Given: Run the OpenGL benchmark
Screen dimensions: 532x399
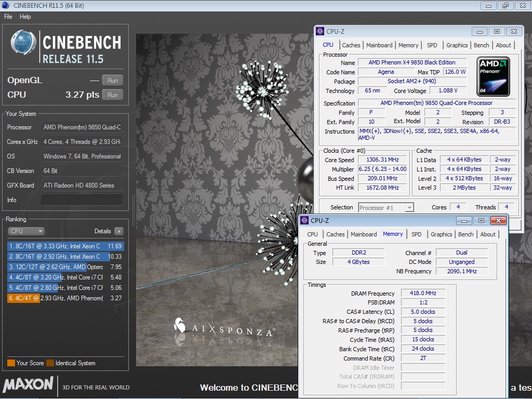Looking at the screenshot, I should point(113,81).
